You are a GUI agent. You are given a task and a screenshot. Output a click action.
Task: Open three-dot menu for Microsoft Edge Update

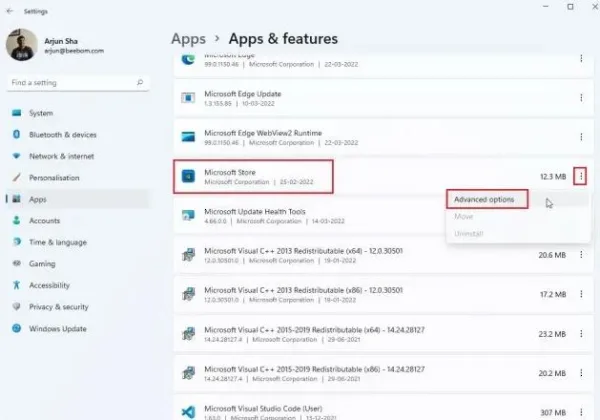pos(581,98)
